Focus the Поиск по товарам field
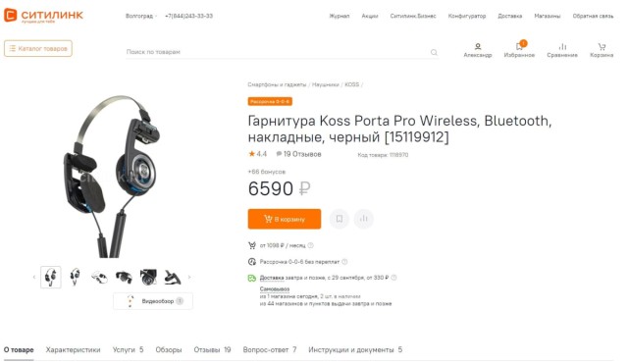 [x=277, y=52]
